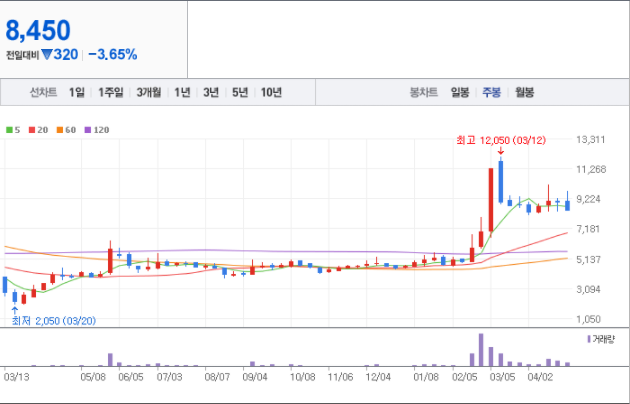Click the 06/05 date axis label
The height and width of the screenshot is (404, 630).
(x=131, y=377)
